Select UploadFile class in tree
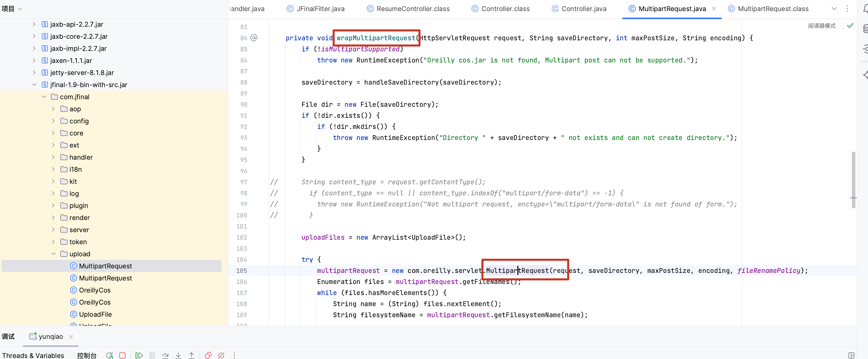The image size is (868, 359). 95,314
